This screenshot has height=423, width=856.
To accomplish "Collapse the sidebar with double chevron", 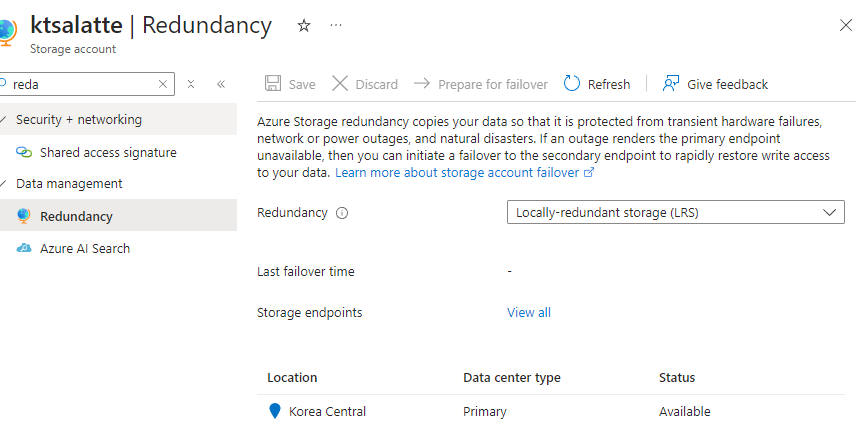I will tap(221, 84).
